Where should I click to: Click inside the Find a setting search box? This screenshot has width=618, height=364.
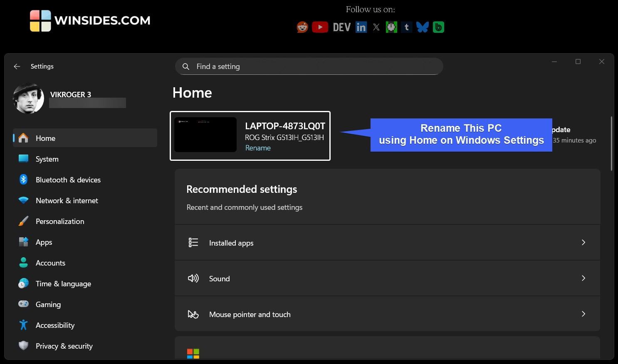[309, 66]
